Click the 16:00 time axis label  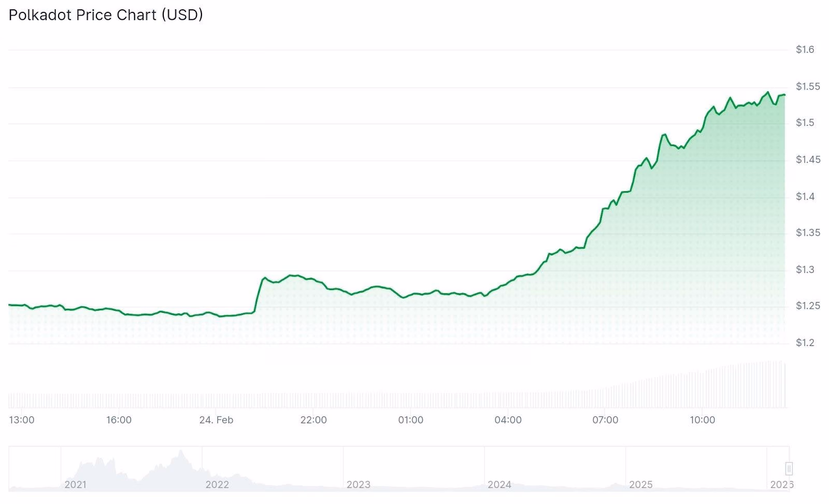119,420
